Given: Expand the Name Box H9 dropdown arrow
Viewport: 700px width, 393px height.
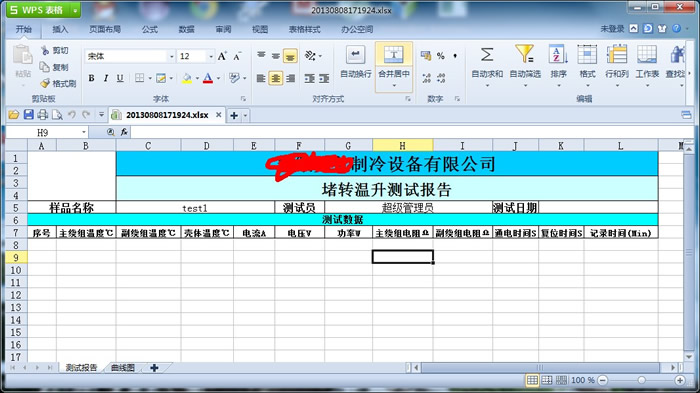Looking at the screenshot, I should pos(83,132).
